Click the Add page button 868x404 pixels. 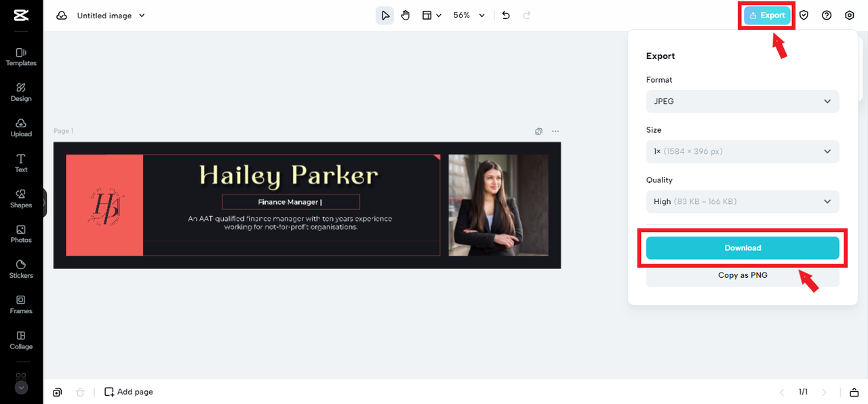(128, 392)
